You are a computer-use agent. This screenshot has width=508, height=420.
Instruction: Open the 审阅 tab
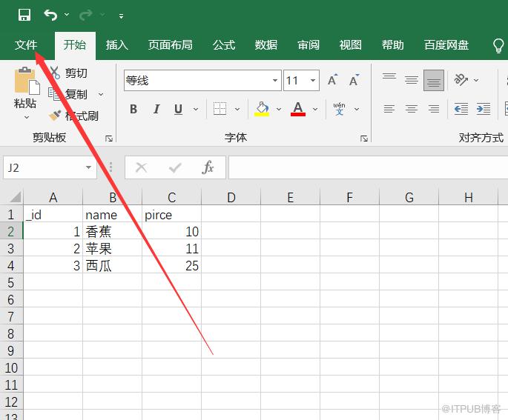(x=309, y=44)
